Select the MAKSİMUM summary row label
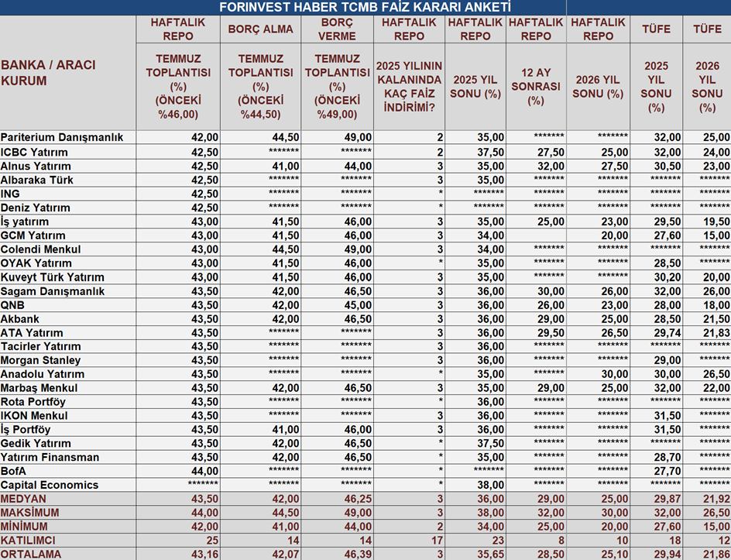 (29, 513)
